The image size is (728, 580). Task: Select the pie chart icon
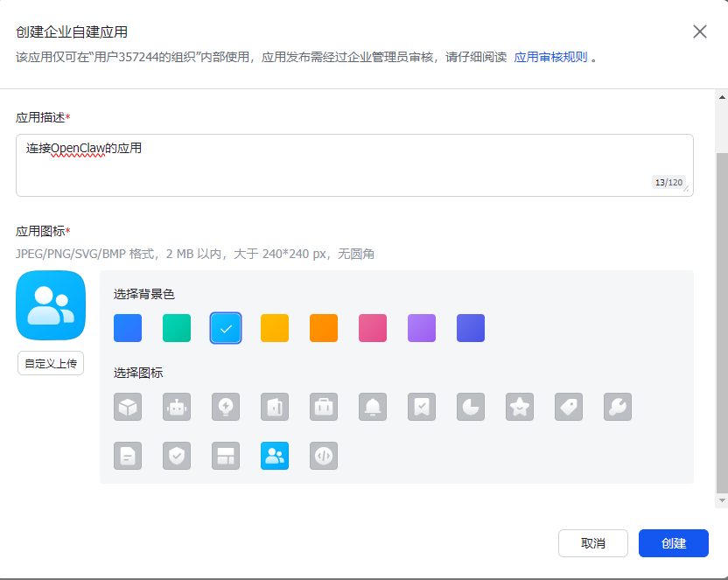471,407
